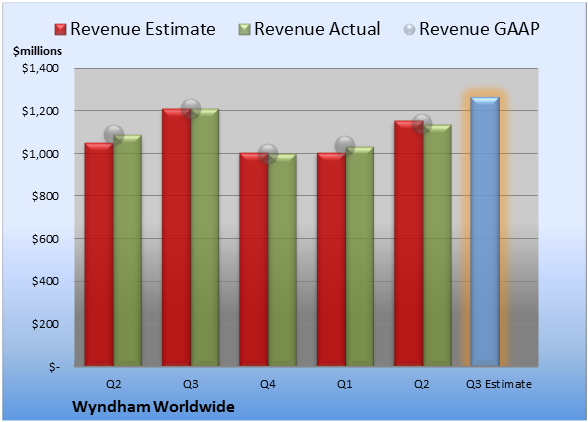Image resolution: width=588 pixels, height=422 pixels.
Task: Click the red Revenue Estimate legend swatch
Action: (x=60, y=30)
